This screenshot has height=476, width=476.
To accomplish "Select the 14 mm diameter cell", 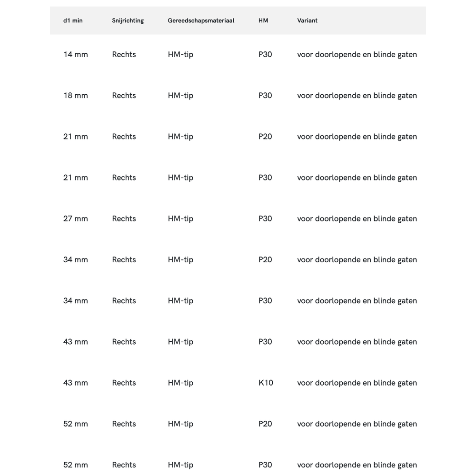I will coord(76,54).
